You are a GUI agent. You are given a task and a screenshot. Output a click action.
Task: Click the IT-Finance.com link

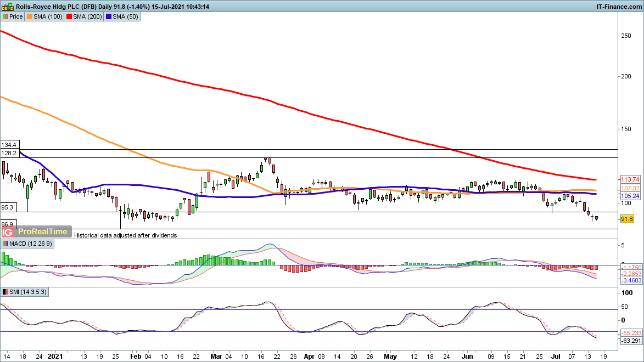[x=619, y=6]
